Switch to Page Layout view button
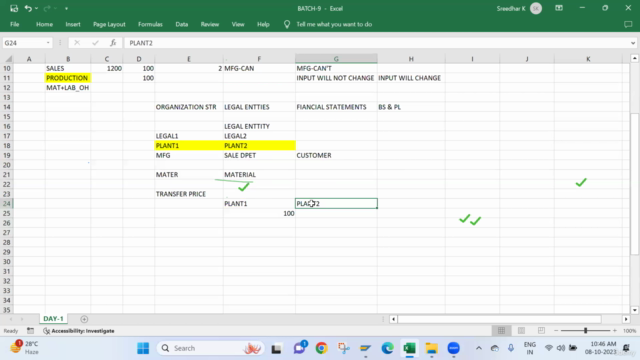 tap(521, 331)
